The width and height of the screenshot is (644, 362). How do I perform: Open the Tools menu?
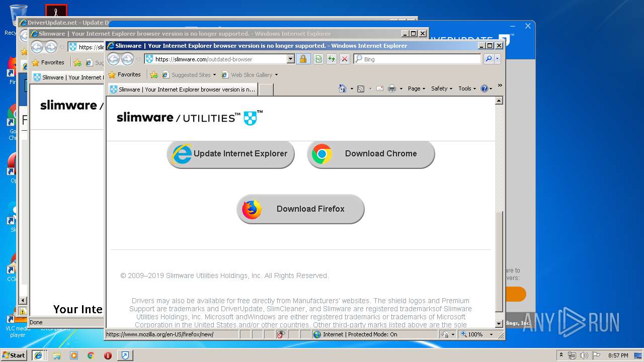click(x=467, y=88)
